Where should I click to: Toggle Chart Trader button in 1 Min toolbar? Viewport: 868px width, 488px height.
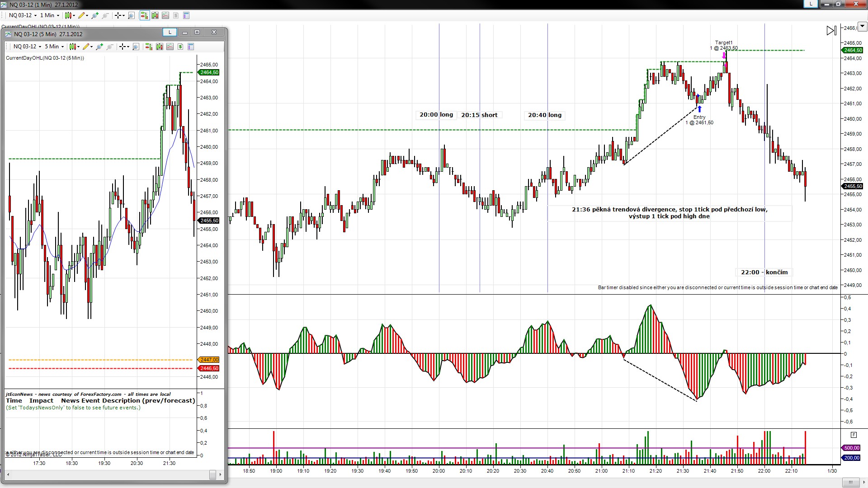click(144, 15)
